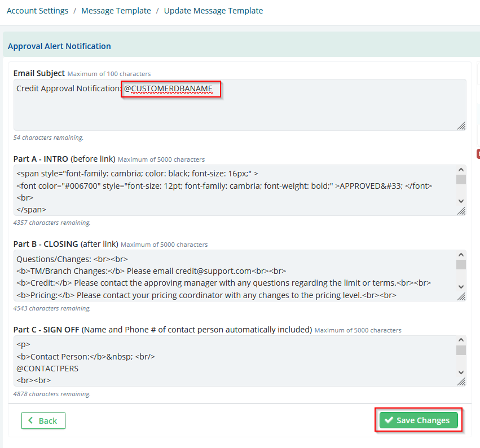Click the Update Message Template breadcrumb
This screenshot has height=448, width=480.
pyautogui.click(x=213, y=11)
